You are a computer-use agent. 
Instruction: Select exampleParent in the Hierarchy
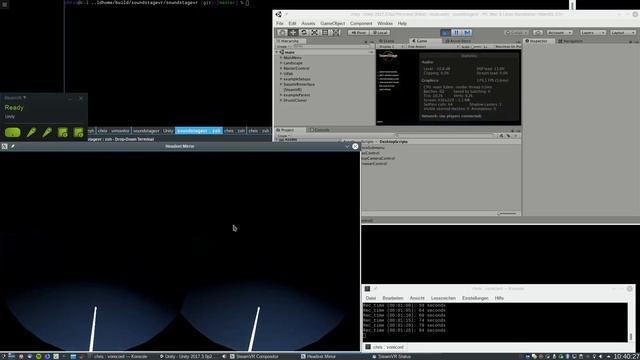click(x=296, y=95)
